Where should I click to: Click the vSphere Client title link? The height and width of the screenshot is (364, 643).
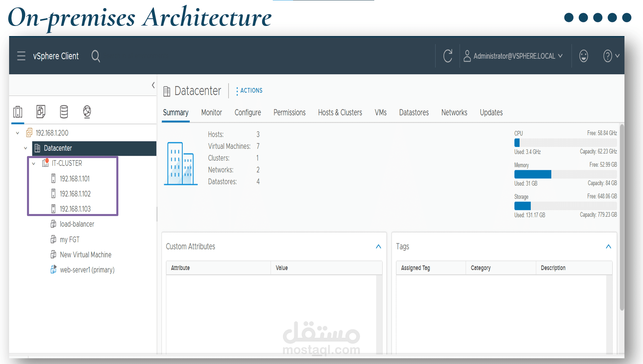pyautogui.click(x=56, y=56)
